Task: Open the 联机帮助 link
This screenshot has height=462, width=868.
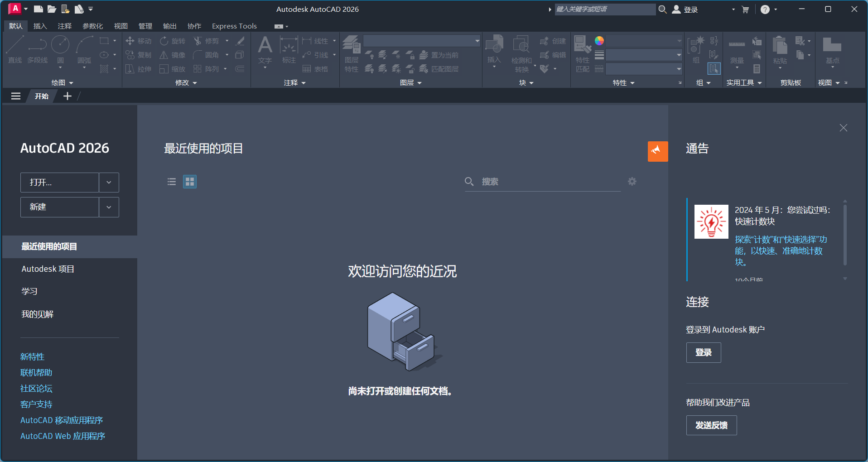Action: tap(36, 373)
